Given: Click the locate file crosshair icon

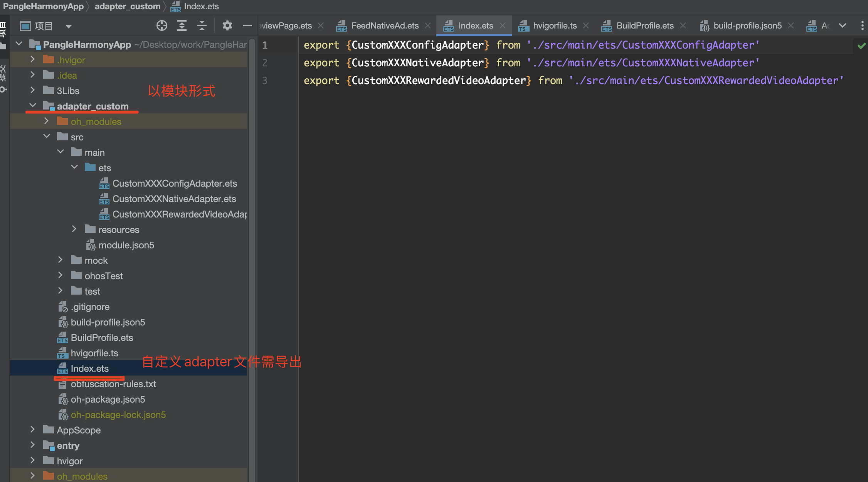Looking at the screenshot, I should pos(162,26).
